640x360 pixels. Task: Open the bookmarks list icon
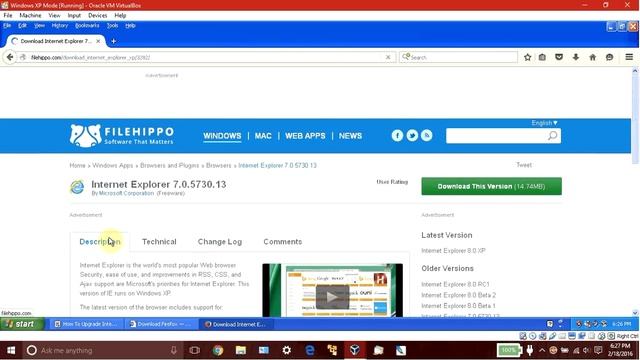coord(542,58)
